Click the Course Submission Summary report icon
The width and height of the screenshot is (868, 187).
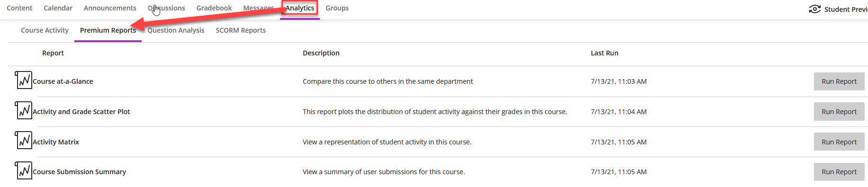(24, 170)
